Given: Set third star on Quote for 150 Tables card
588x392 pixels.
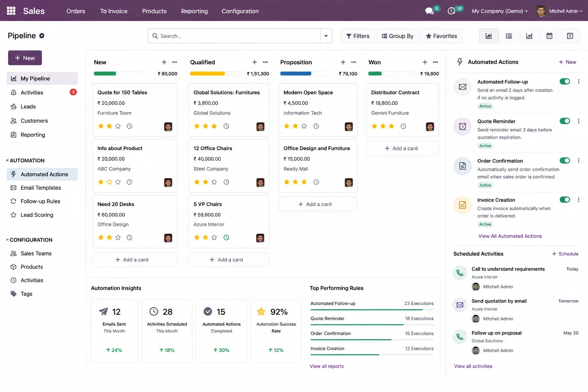Looking at the screenshot, I should coord(118,126).
